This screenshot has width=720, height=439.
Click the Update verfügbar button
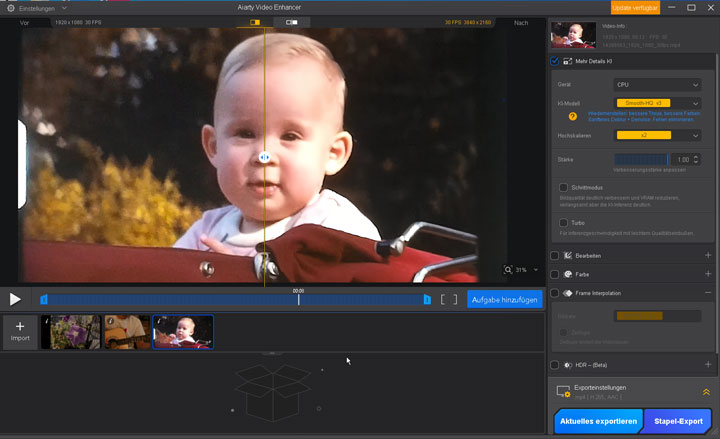(635, 8)
